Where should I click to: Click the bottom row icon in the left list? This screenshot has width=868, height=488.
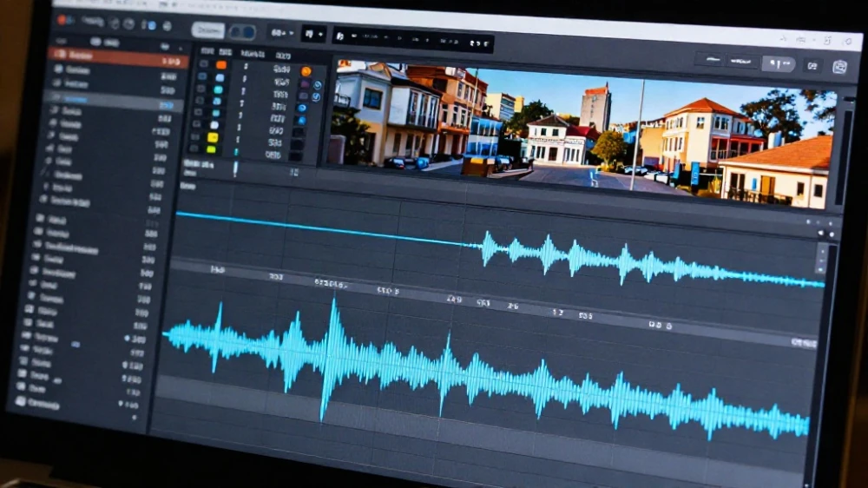click(x=21, y=401)
